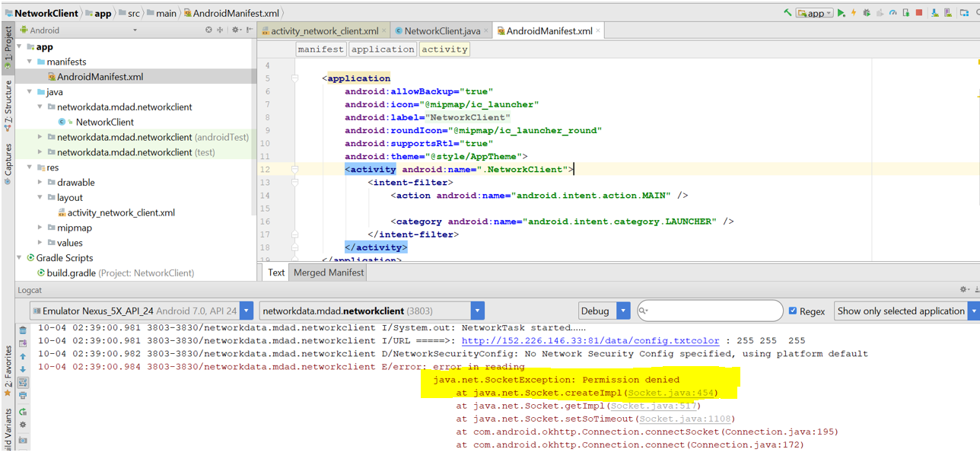The height and width of the screenshot is (462, 980).
Task: Expand the drawable folder
Action: click(x=40, y=183)
